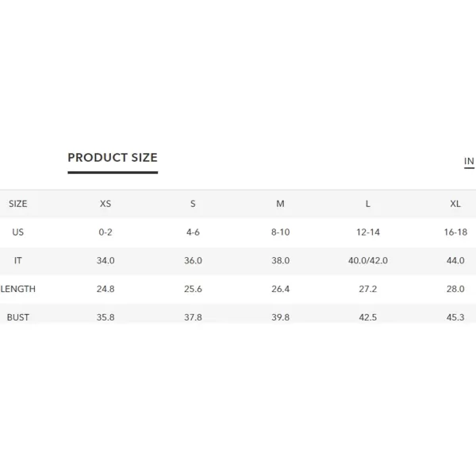Click the IT 40.0/42.0 cell
476x476 pixels.
click(367, 260)
